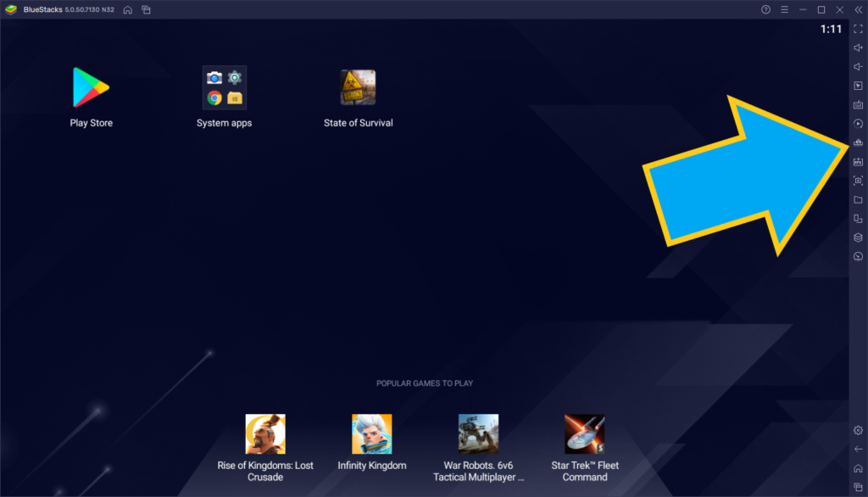This screenshot has height=497, width=868.
Task: Open BlueStacks settings gear
Action: click(858, 429)
